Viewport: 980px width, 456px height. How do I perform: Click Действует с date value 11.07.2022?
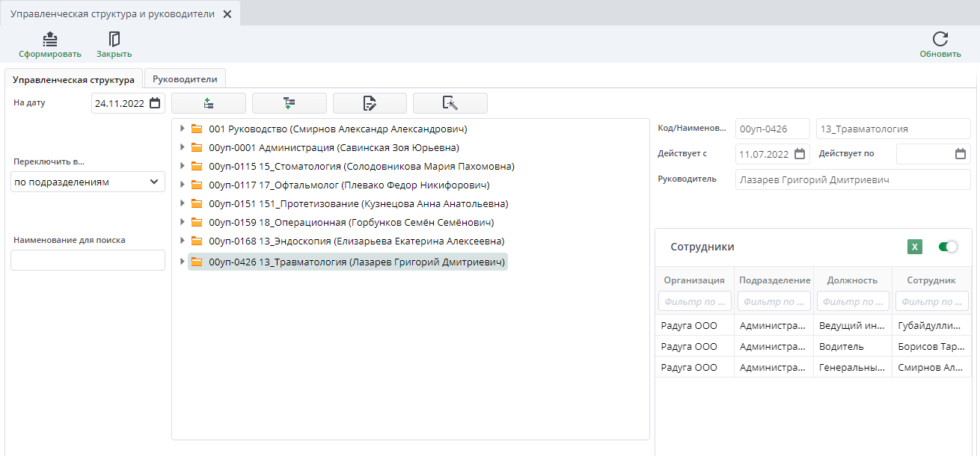pos(764,155)
